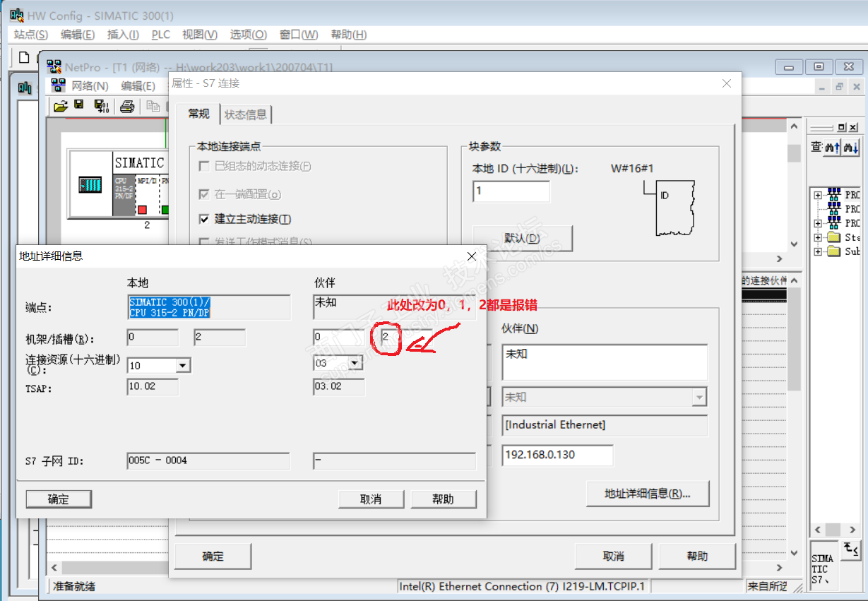The width and height of the screenshot is (868, 601).
Task: Toggle 发送工作模式消息(S) checkbox
Action: (x=205, y=242)
